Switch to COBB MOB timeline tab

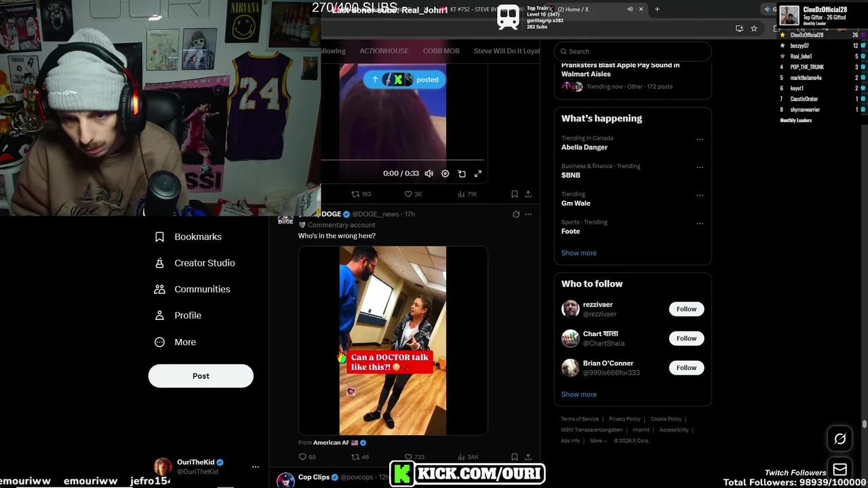[x=441, y=51]
